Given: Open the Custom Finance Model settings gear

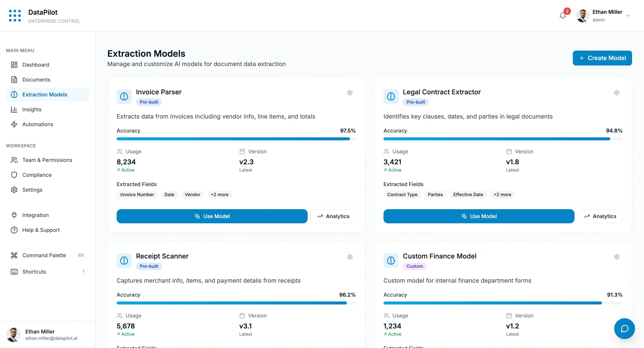Looking at the screenshot, I should coord(617,257).
